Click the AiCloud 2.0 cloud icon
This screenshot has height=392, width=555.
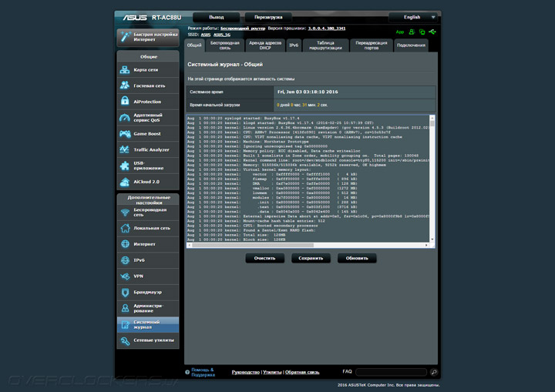tap(125, 182)
